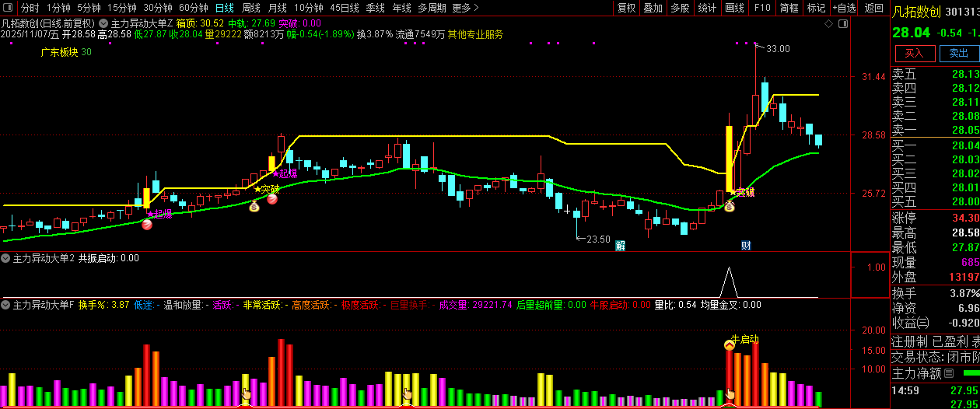Switch to 45日线 period
This screenshot has width=980, height=409.
[345, 8]
